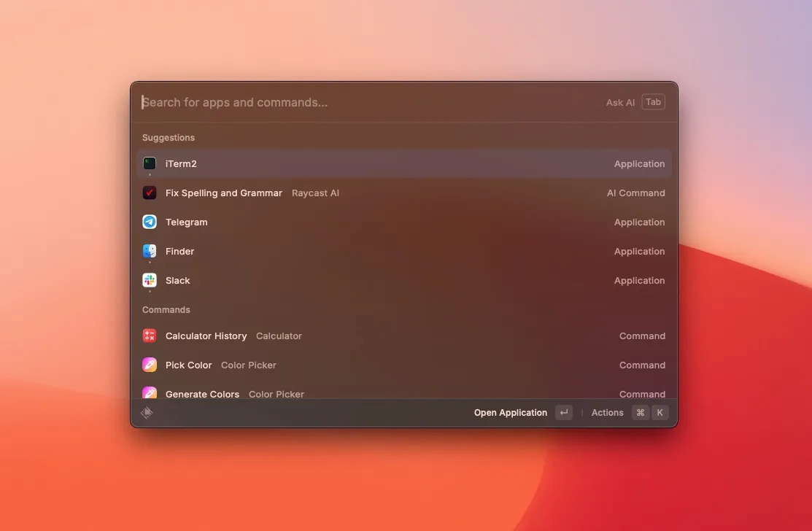Screen dimensions: 812x531
Task: Click the Telegram app icon
Action: (150, 222)
